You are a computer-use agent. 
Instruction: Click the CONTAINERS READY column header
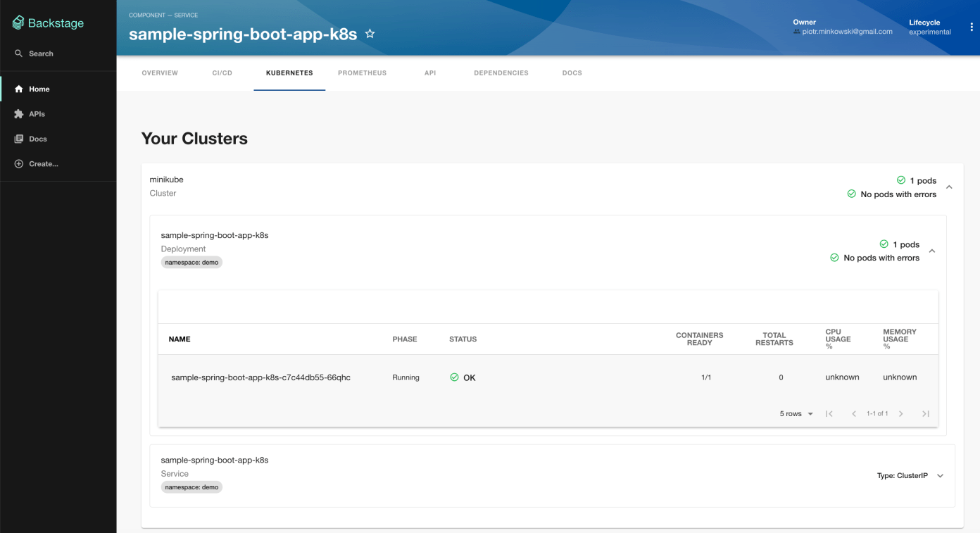[x=700, y=339]
